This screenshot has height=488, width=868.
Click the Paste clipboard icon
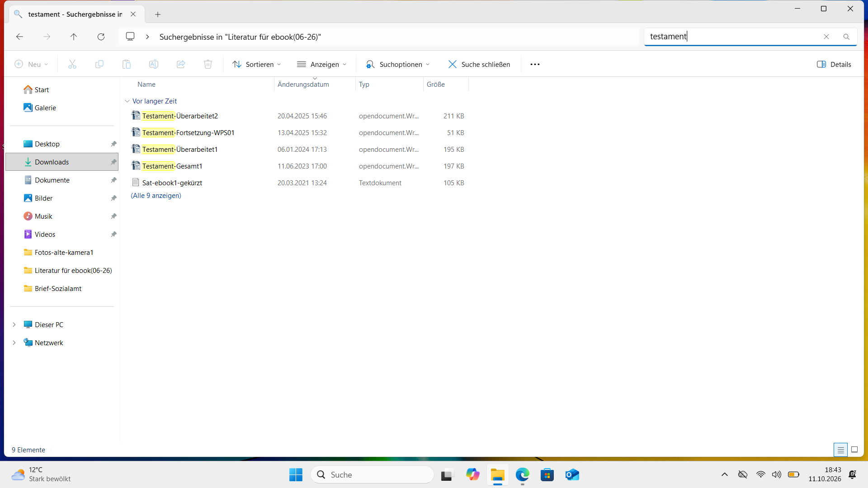click(127, 64)
